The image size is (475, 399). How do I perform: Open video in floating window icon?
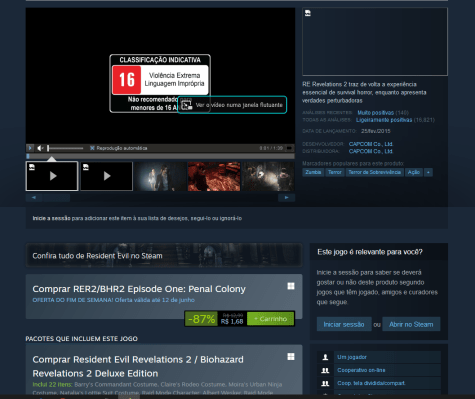(x=187, y=105)
